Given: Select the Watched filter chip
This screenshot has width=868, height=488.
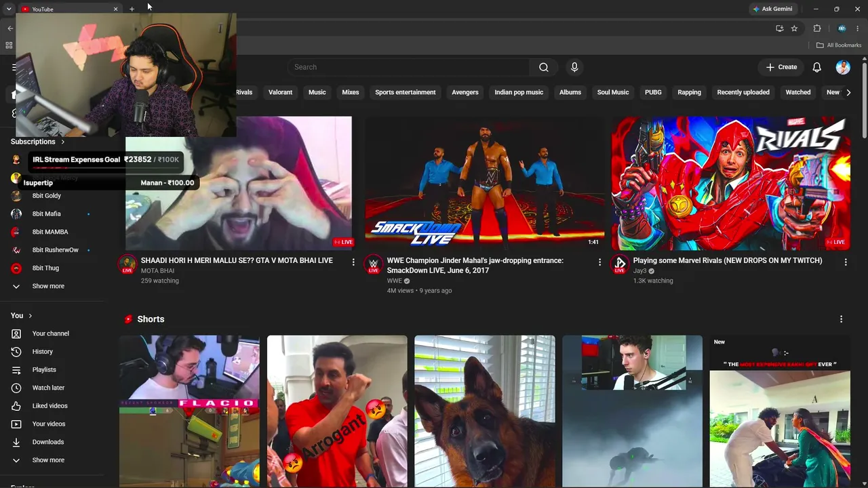Looking at the screenshot, I should point(798,92).
